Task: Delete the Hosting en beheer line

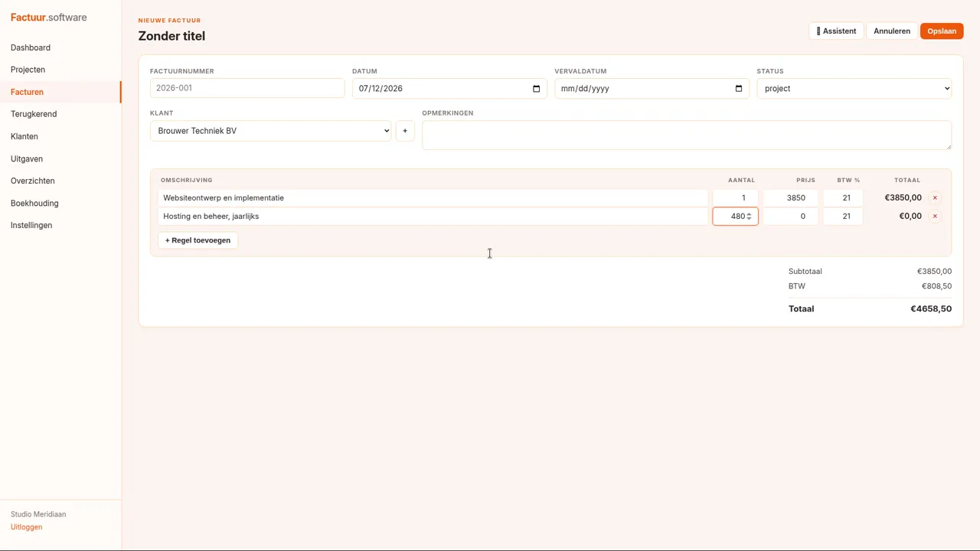Action: coord(935,216)
